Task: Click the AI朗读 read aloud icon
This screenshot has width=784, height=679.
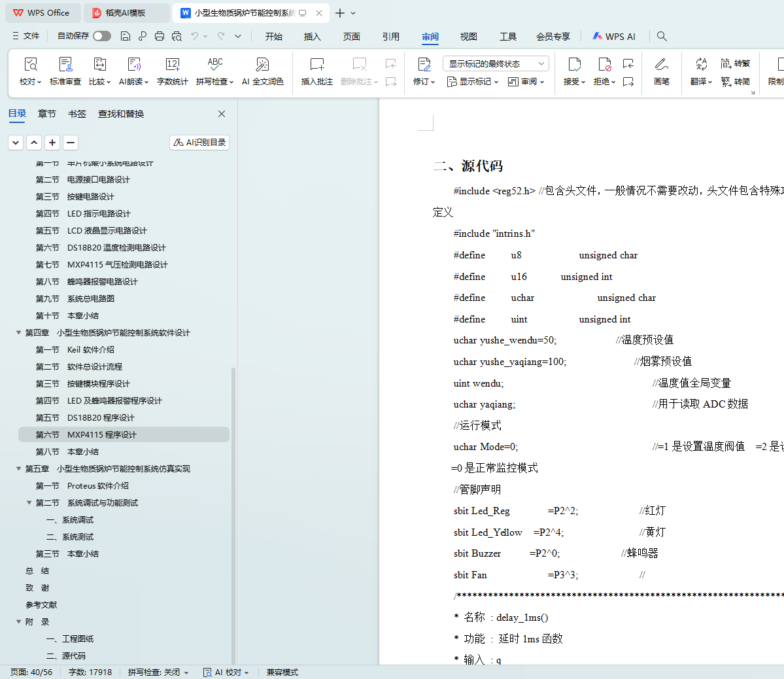Action: 133,65
